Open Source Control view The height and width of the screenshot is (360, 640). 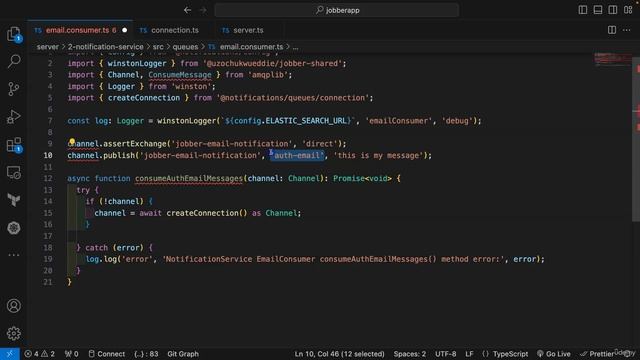click(14, 89)
